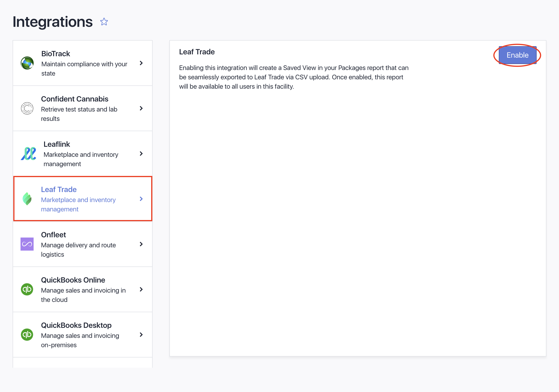
Task: Expand Onfleet integration via its chevron
Action: [x=141, y=244]
